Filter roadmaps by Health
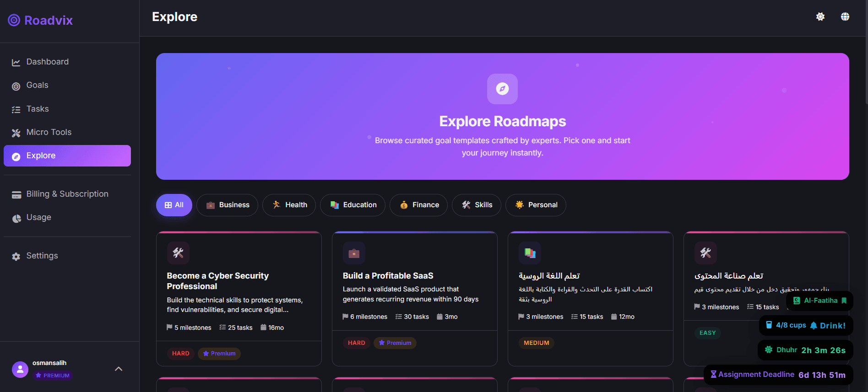 289,205
